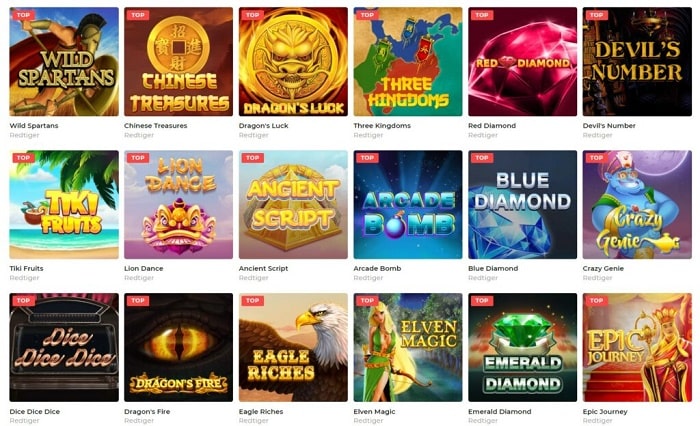Click the TOP badge on Wild Spartans
Image resolution: width=700 pixels, height=426 pixels.
pos(23,15)
